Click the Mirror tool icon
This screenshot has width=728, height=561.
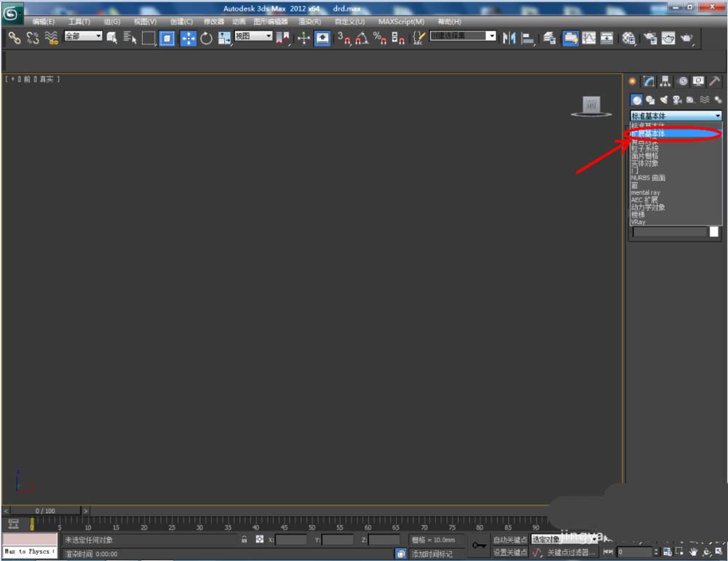pyautogui.click(x=509, y=38)
